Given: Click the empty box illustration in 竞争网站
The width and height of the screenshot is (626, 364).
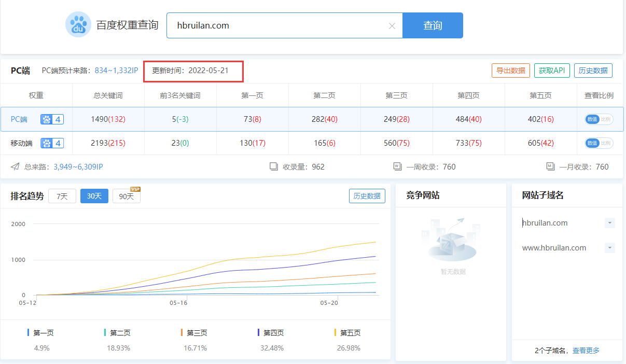Looking at the screenshot, I should click(451, 240).
